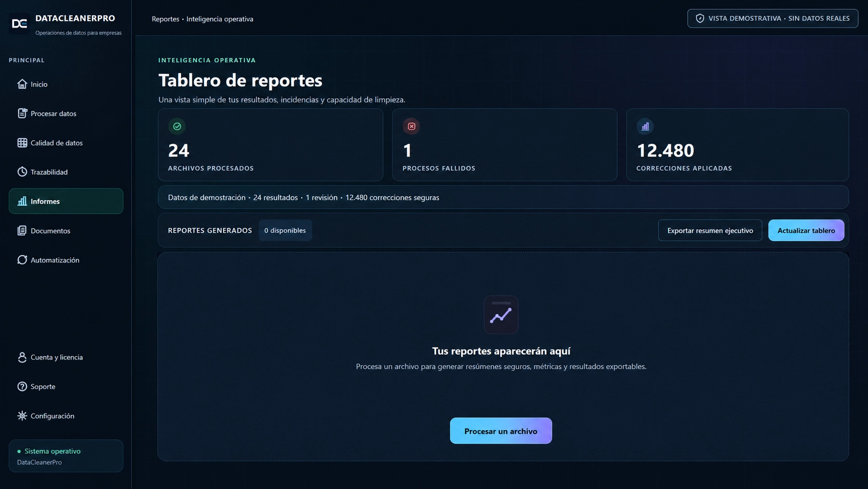Image resolution: width=868 pixels, height=489 pixels.
Task: Open the Inicio menu item
Action: point(66,84)
